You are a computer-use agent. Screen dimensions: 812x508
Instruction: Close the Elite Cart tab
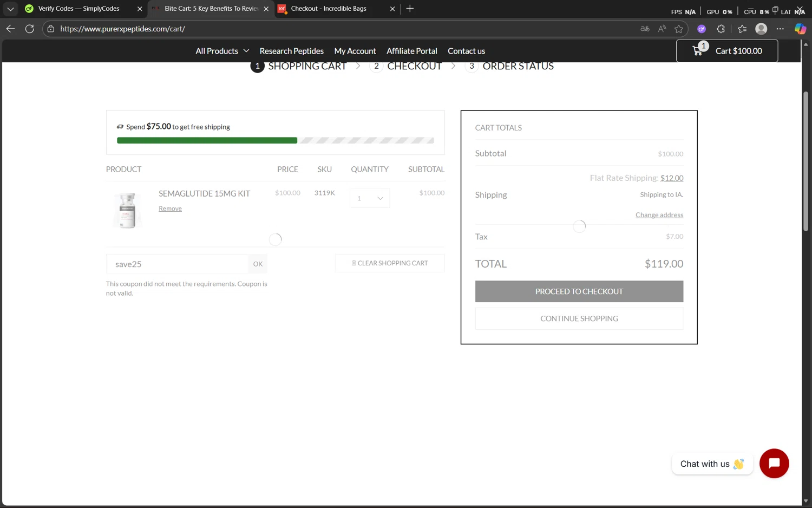[266, 9]
